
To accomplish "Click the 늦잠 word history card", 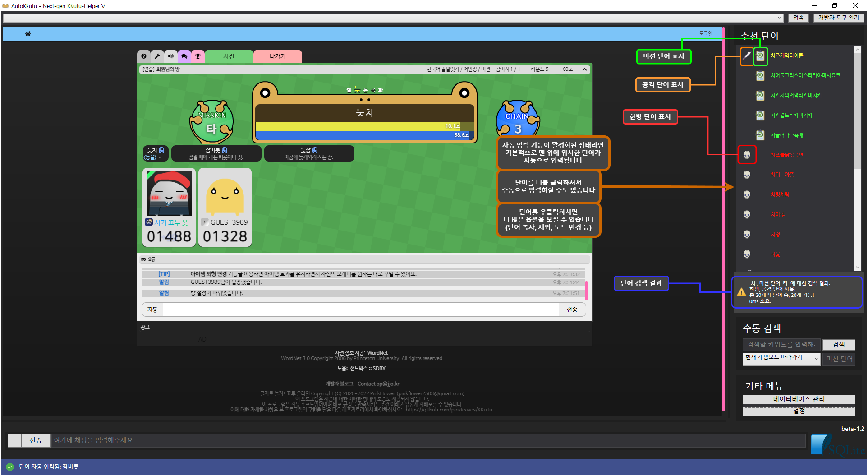I will click(x=309, y=153).
